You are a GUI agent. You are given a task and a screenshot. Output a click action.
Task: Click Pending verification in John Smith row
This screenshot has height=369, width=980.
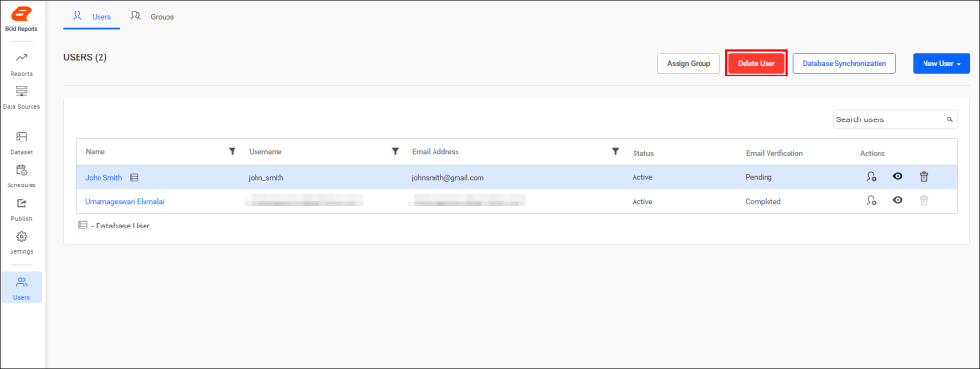[x=759, y=177]
